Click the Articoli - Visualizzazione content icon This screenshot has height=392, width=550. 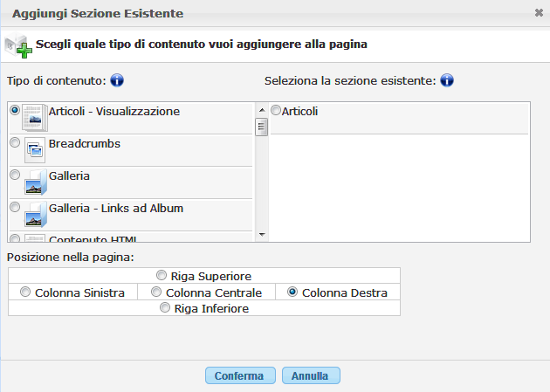click(x=35, y=116)
